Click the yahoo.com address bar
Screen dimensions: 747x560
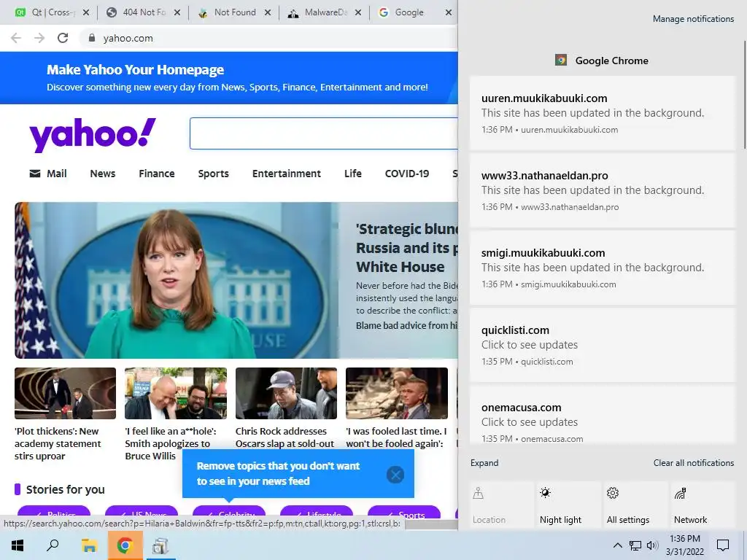pos(269,38)
